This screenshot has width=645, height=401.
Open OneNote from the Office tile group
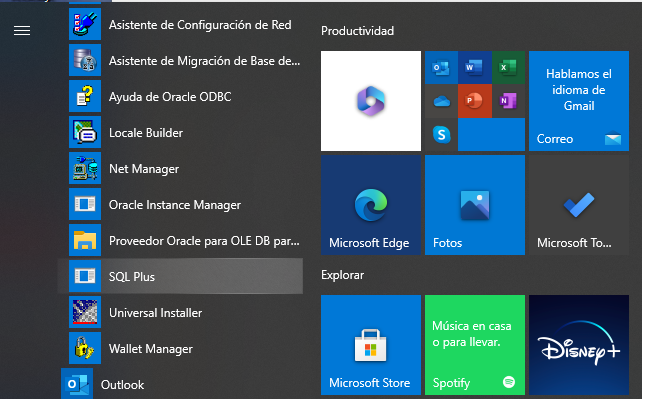[508, 101]
